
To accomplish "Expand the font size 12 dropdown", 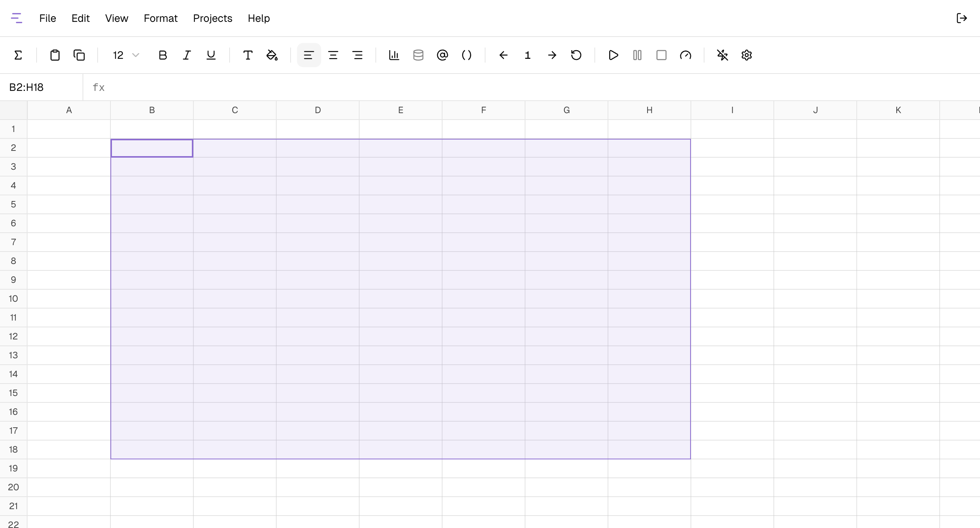I will pyautogui.click(x=126, y=55).
